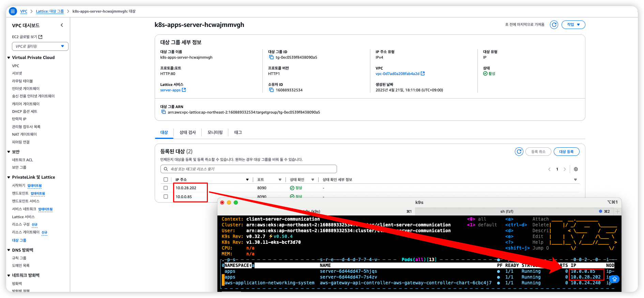Click the 등록 취소 button

tap(538, 152)
